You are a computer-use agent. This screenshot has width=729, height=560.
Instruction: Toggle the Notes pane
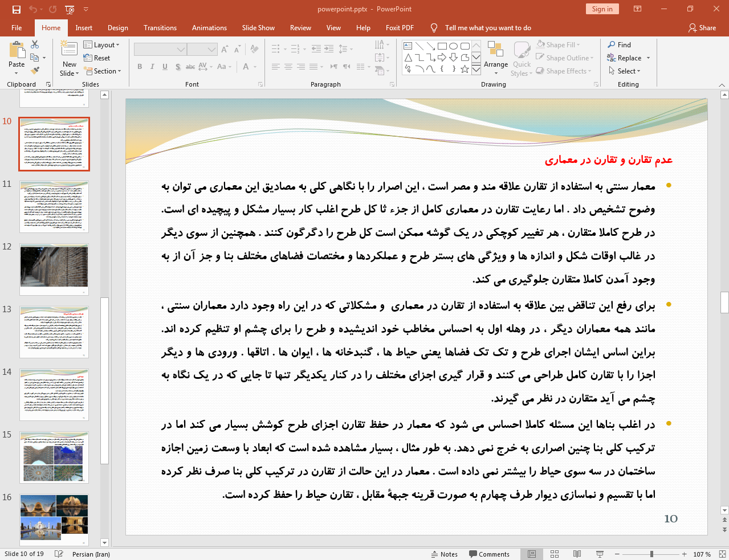pos(445,554)
